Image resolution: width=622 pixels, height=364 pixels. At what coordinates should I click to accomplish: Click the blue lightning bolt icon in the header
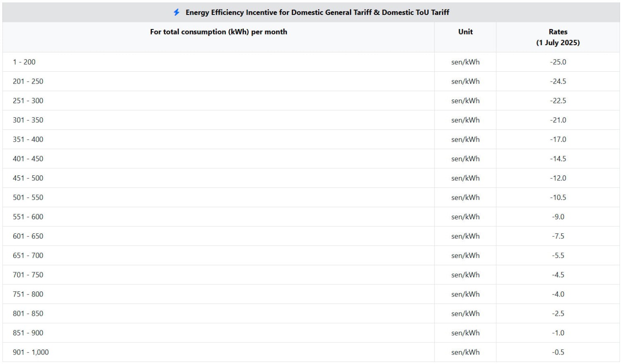[177, 12]
